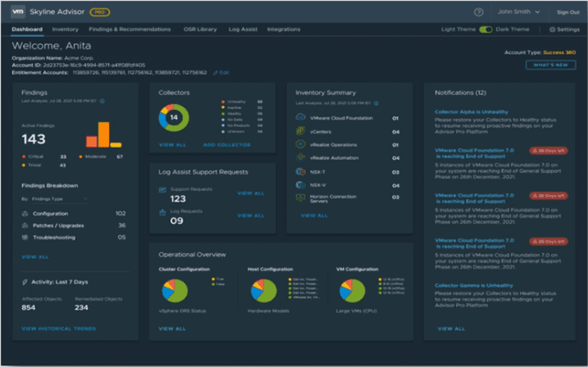Expand the John Smith user menu
The width and height of the screenshot is (588, 367).
tap(519, 12)
